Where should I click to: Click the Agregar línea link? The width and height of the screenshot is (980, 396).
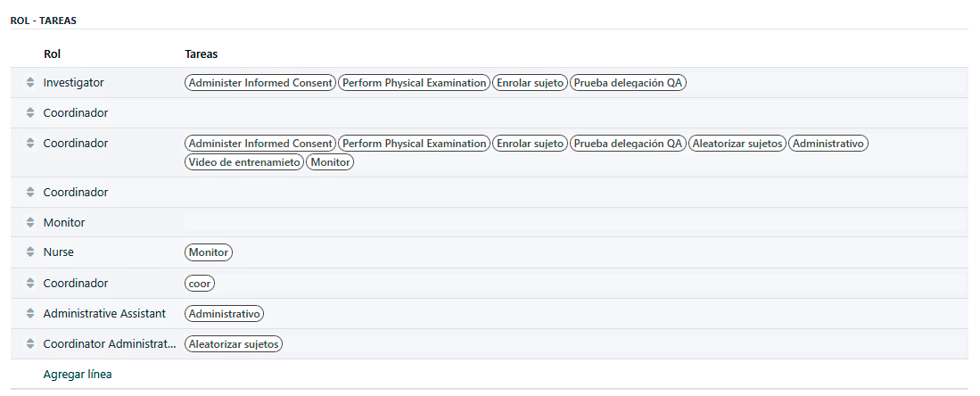tap(78, 375)
